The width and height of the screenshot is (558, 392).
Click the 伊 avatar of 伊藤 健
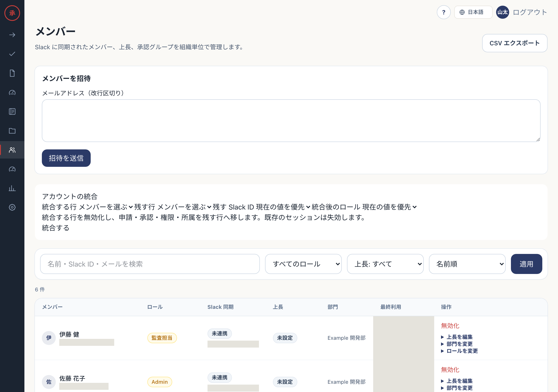(49, 338)
